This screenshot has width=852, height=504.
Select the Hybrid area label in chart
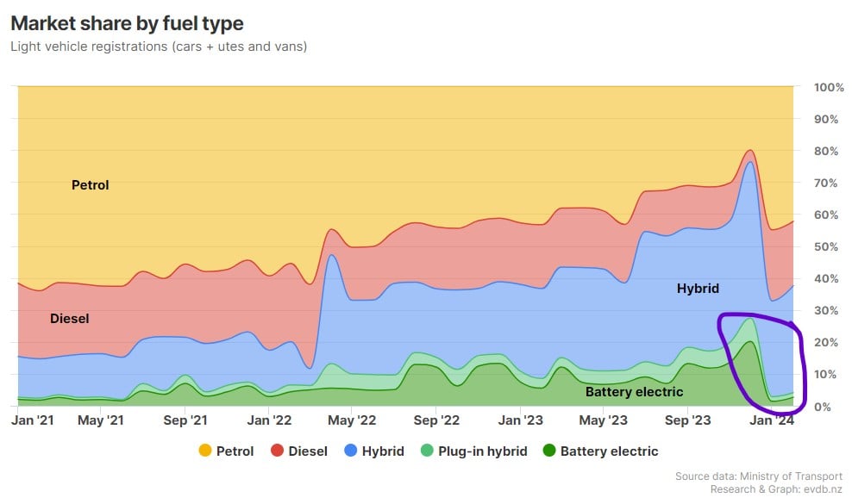[x=698, y=289]
